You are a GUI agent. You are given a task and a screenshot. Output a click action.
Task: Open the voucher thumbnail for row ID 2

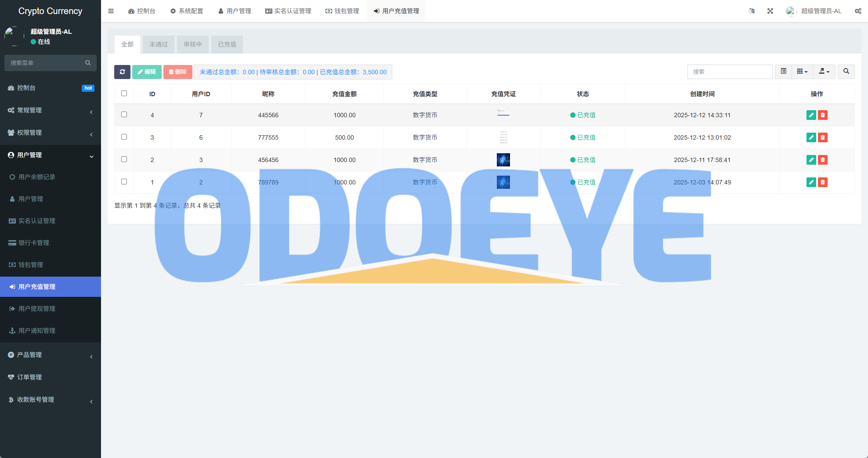[503, 160]
